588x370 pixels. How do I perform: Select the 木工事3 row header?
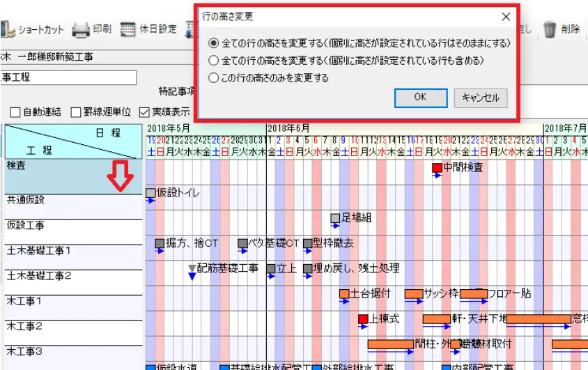pyautogui.click(x=74, y=357)
